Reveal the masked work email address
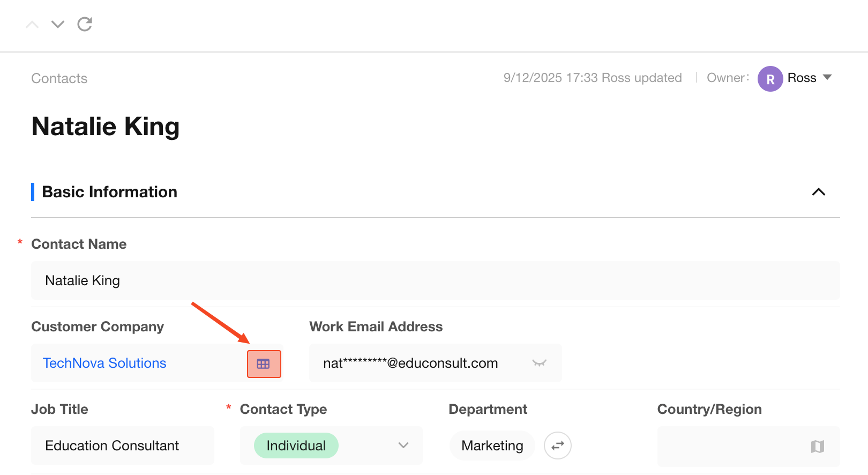This screenshot has width=868, height=475. [539, 363]
